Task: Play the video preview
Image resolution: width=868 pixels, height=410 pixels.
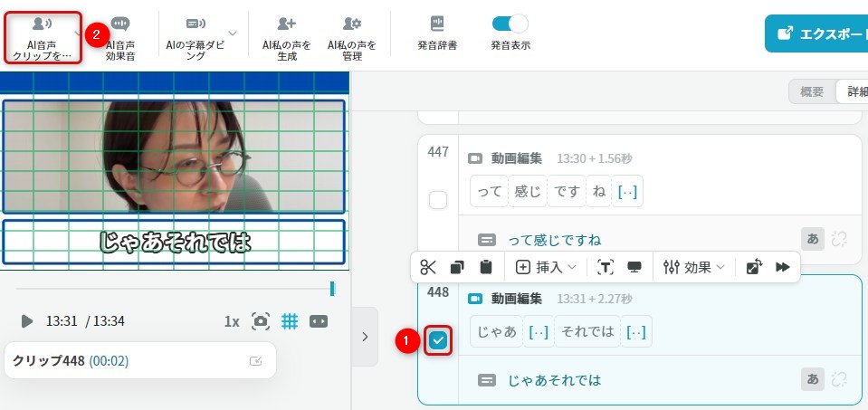Action: pos(27,321)
